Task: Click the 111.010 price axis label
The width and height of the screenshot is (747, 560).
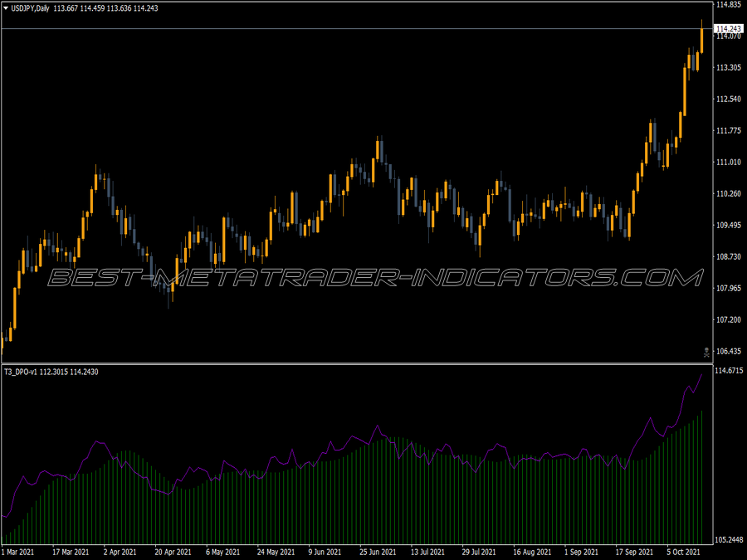Action: pos(729,163)
